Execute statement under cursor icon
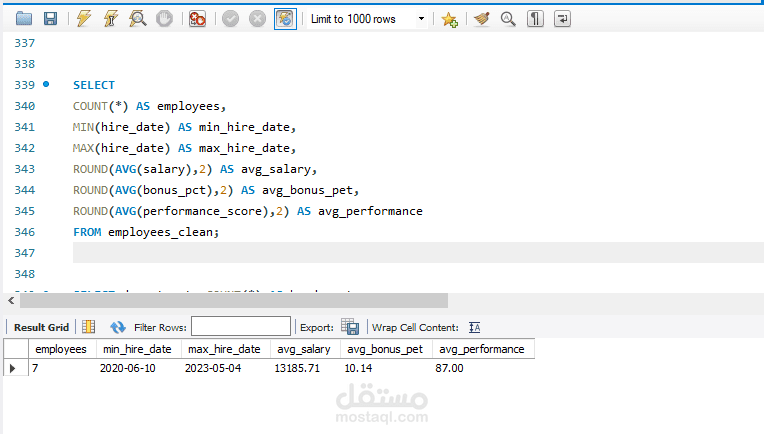This screenshot has width=764, height=434. pos(111,19)
